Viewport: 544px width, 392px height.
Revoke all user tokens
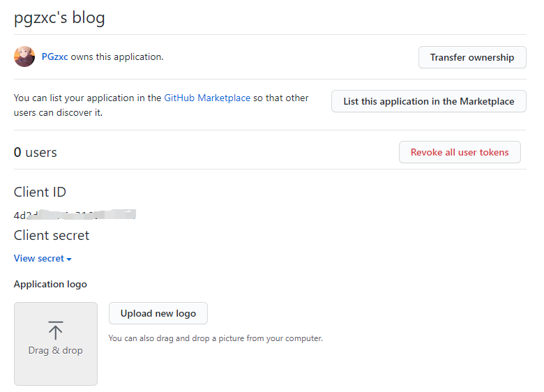click(460, 152)
